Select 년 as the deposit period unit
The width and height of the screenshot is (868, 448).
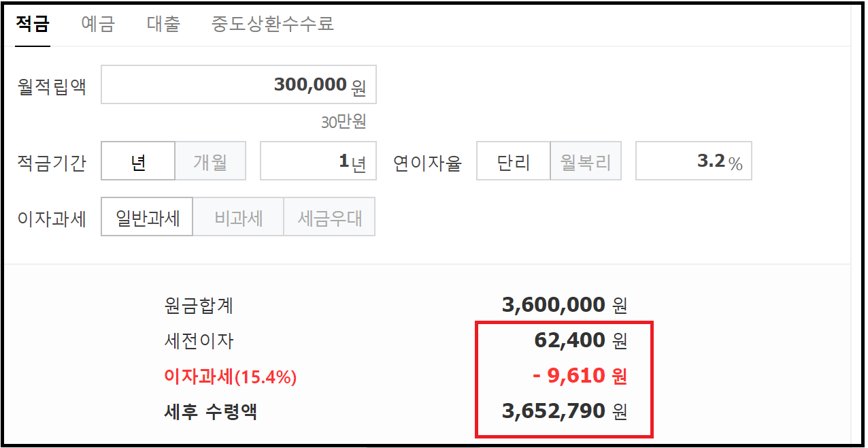coord(137,161)
